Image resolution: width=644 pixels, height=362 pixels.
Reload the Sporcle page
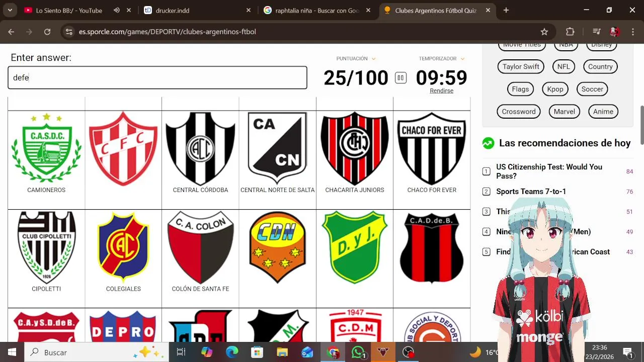coord(47,32)
